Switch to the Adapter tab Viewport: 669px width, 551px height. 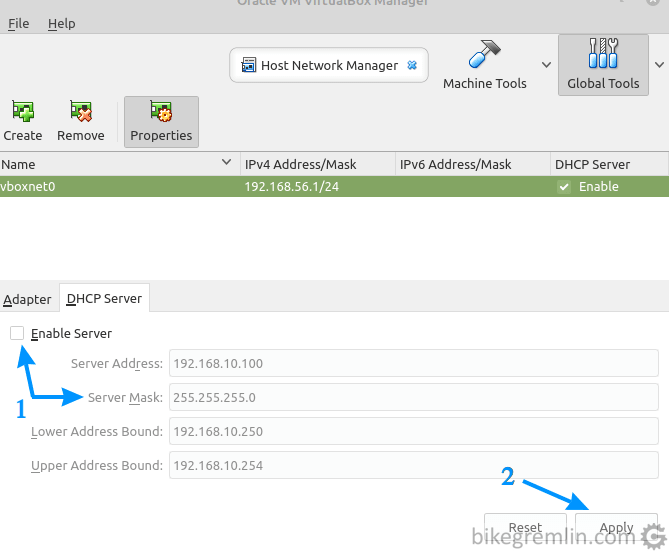click(x=27, y=299)
